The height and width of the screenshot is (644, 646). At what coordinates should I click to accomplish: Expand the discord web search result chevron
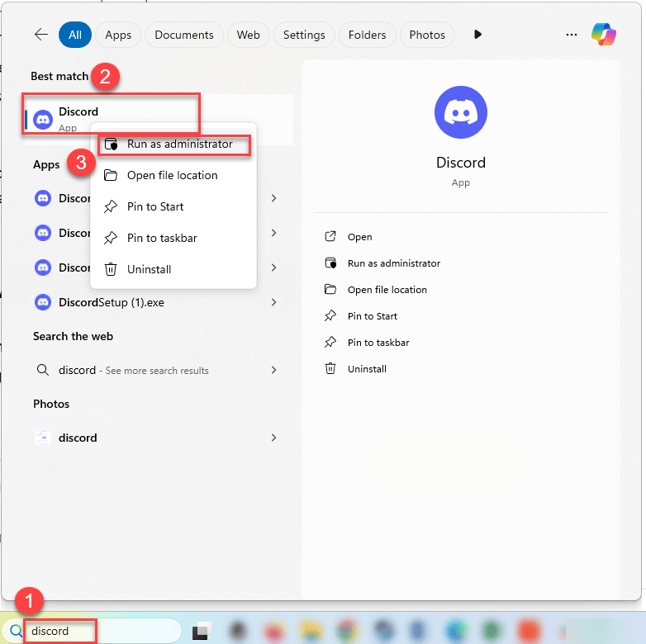point(273,371)
